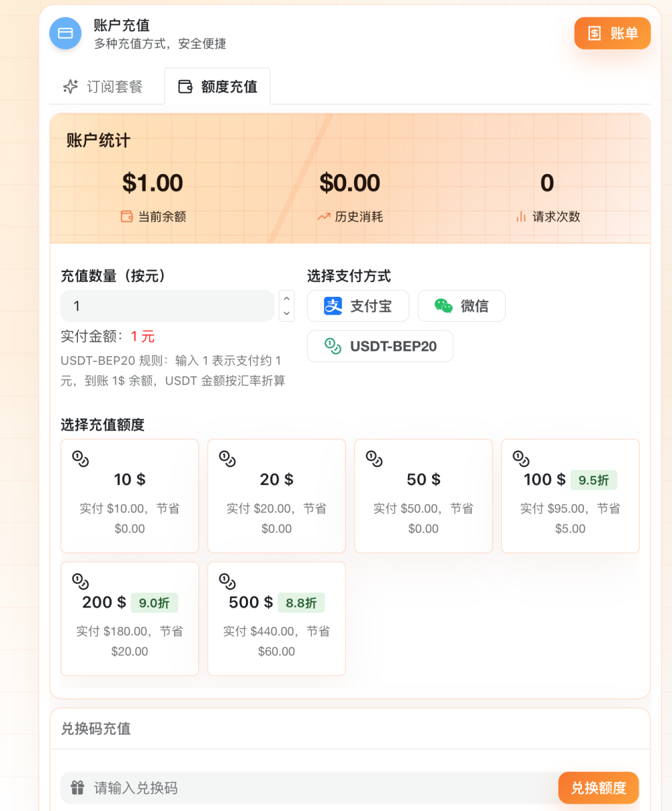
Task: Decrease recharge amount with down stepper arrow
Action: coord(287,313)
